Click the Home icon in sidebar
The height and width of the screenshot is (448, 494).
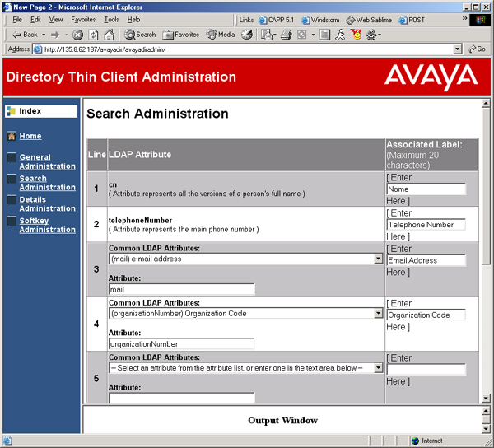click(12, 136)
